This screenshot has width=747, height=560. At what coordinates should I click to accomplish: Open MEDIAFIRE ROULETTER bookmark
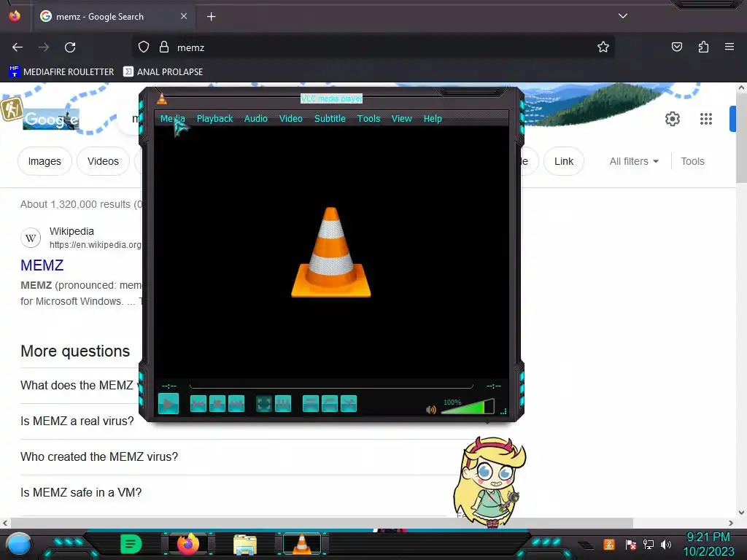[x=61, y=72]
